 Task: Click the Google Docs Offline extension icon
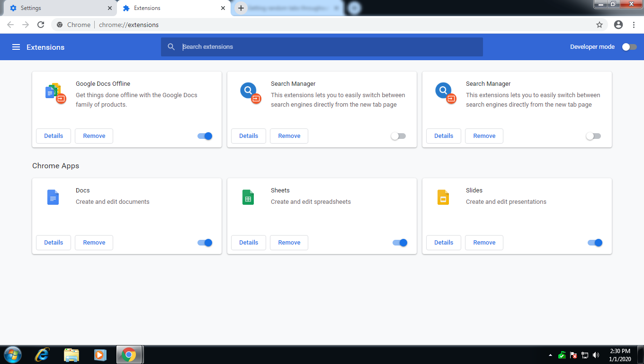pos(55,93)
